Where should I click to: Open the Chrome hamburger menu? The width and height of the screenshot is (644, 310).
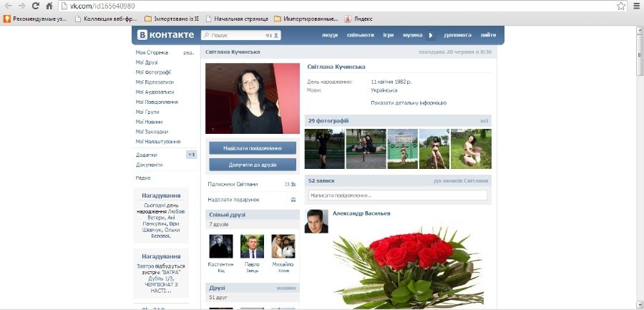pos(636,6)
